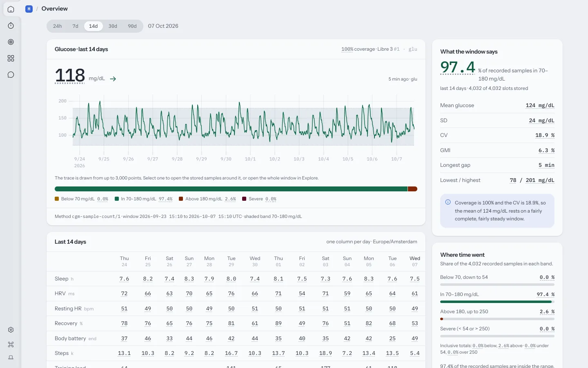Open the target icon in the sidebar
Image resolution: width=588 pixels, height=368 pixels.
click(x=11, y=42)
